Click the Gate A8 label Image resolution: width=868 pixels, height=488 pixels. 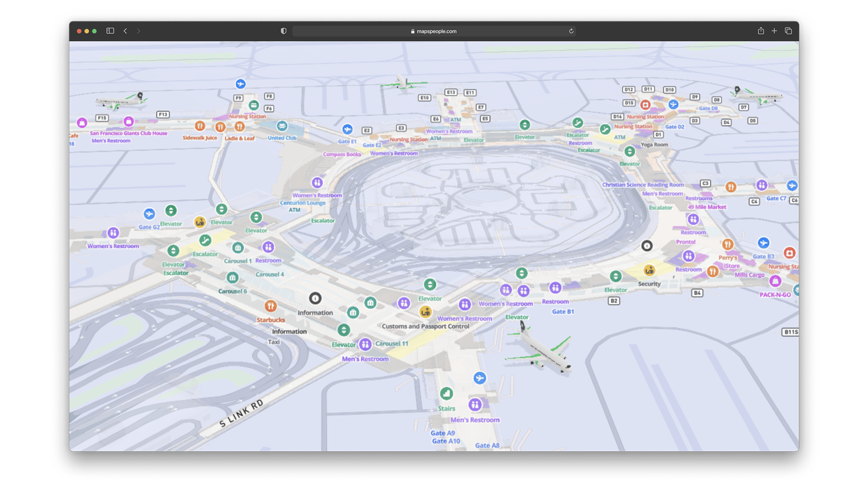coord(487,445)
